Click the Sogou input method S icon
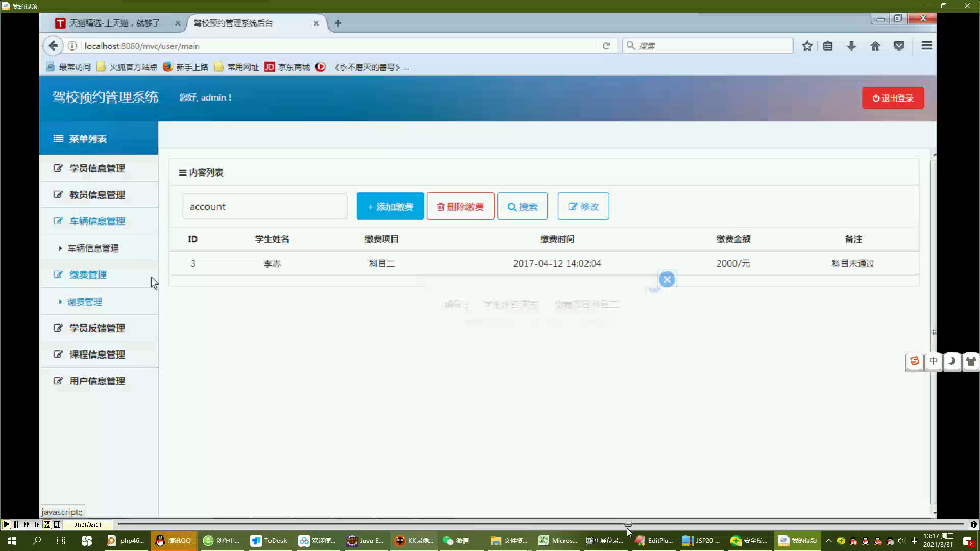The image size is (980, 551). [914, 361]
